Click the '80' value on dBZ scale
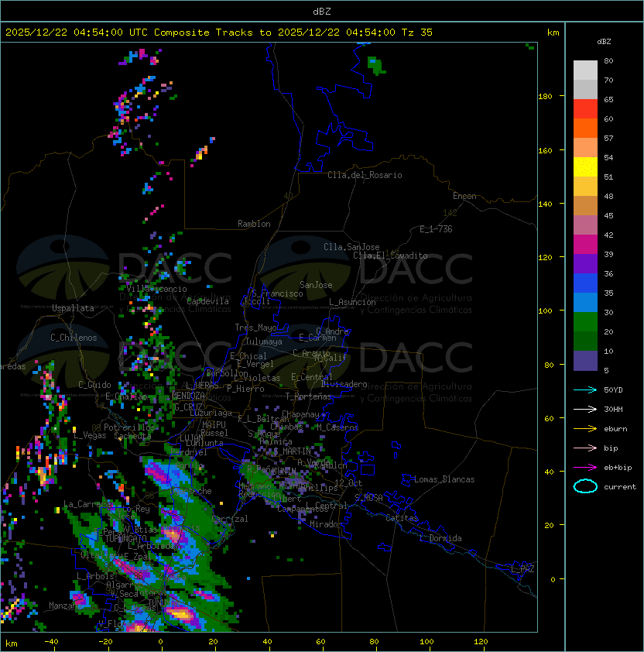Image resolution: width=644 pixels, height=652 pixels. pyautogui.click(x=608, y=60)
